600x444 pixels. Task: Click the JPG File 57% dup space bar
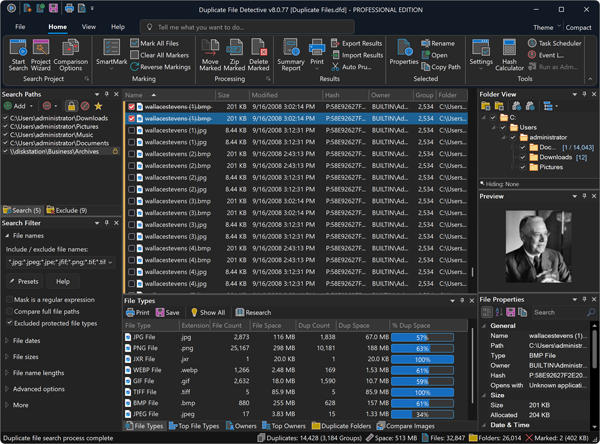pos(422,337)
